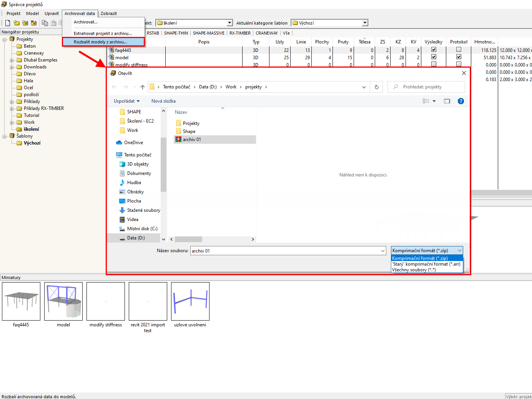
Task: Click the Název column header
Action: coord(181,112)
